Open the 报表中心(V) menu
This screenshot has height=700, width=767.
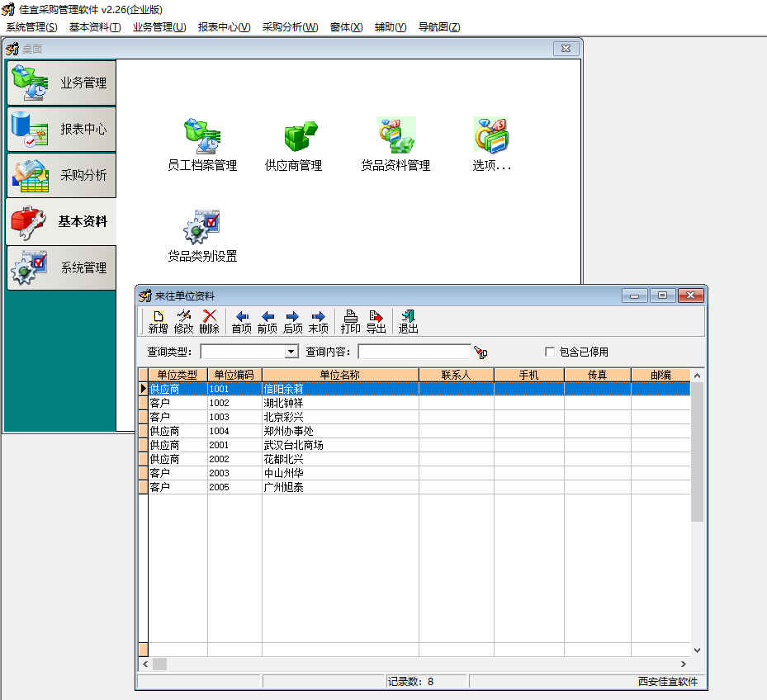click(x=224, y=27)
